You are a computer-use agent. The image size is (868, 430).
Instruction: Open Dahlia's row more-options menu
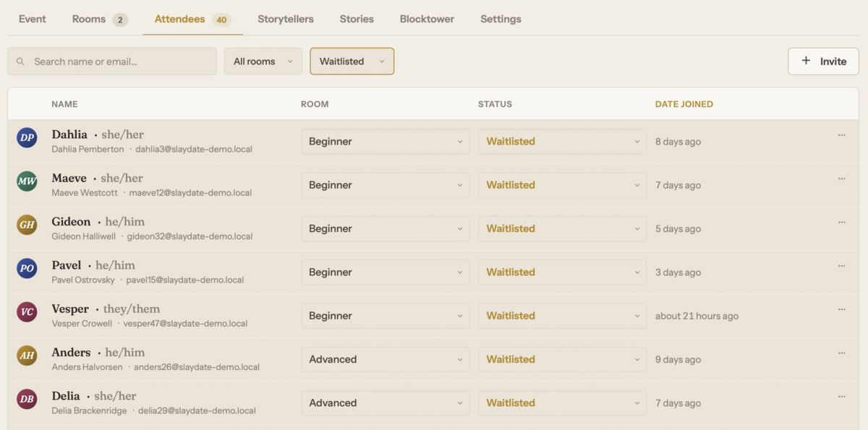point(841,135)
